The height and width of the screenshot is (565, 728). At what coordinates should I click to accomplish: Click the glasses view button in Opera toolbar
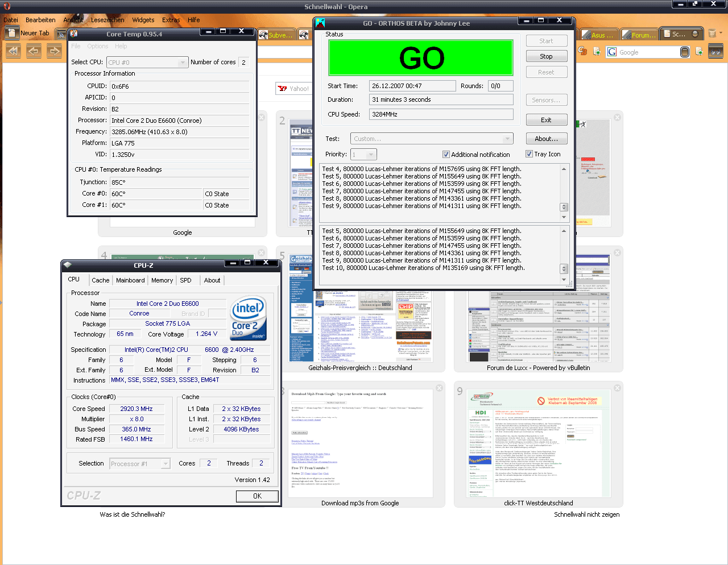coord(715,52)
